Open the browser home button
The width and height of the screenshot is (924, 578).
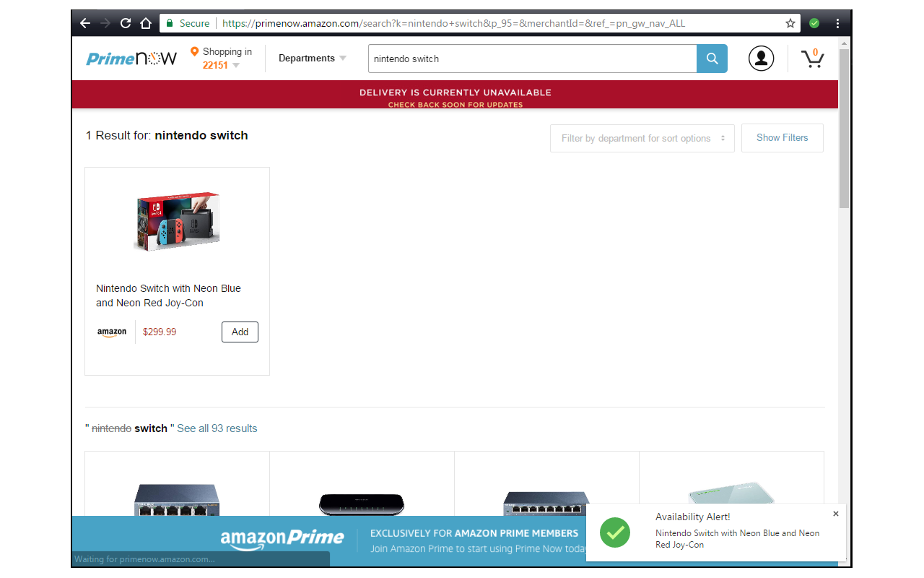(146, 23)
